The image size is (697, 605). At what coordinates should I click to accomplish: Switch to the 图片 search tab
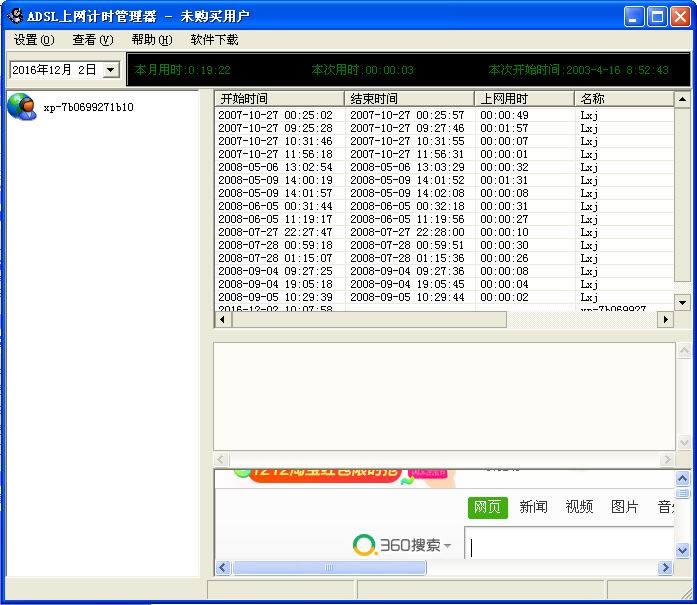[625, 507]
